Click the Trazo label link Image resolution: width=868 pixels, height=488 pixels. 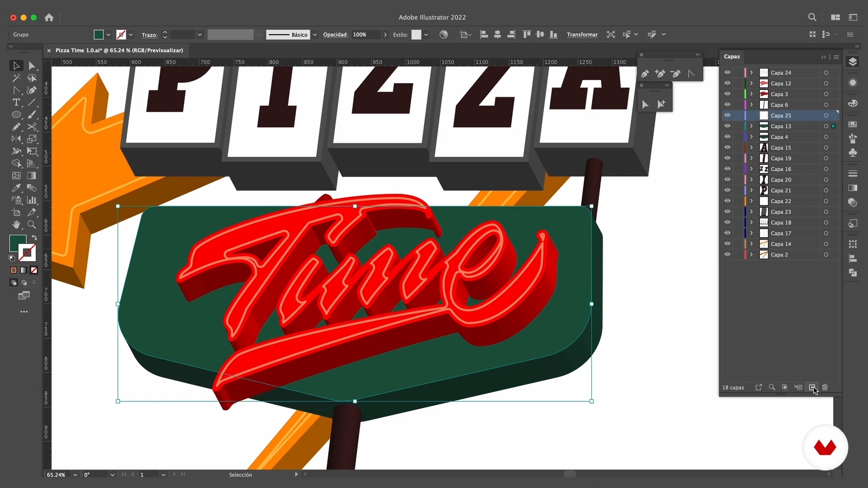(149, 35)
